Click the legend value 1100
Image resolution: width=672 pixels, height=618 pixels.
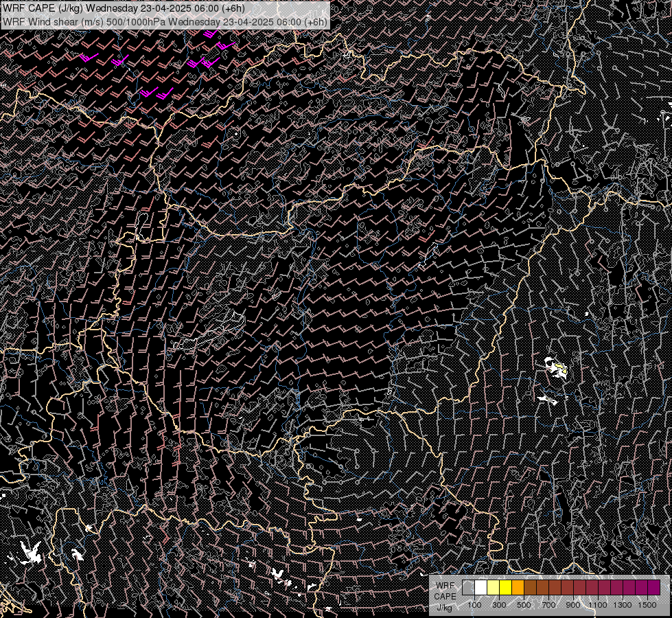pos(598,605)
